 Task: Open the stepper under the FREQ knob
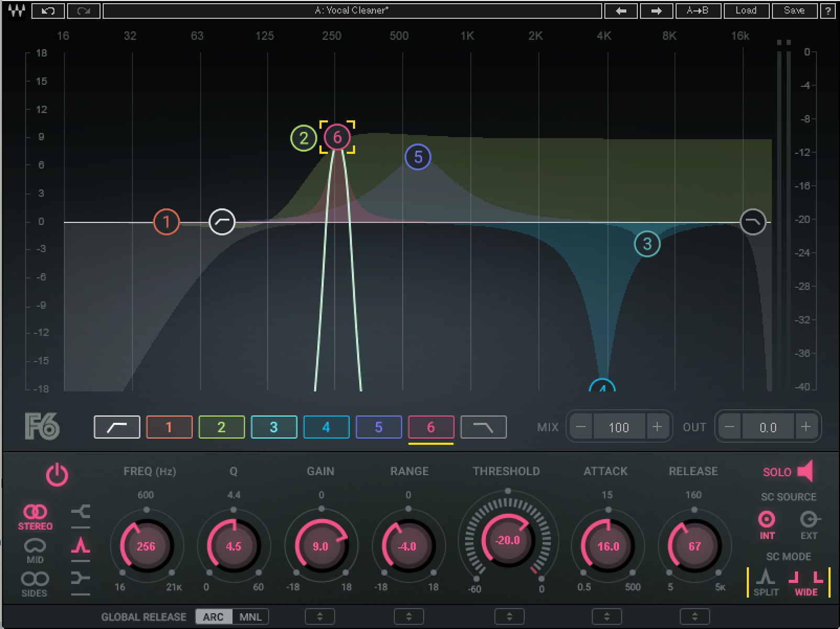point(319,616)
